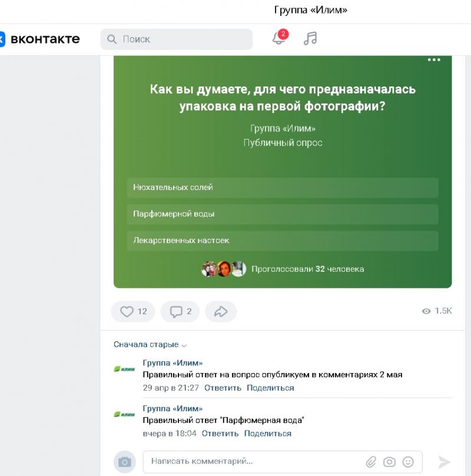Viewport: 471px width, 476px height.
Task: Focus the Поиск search field
Action: (x=177, y=39)
